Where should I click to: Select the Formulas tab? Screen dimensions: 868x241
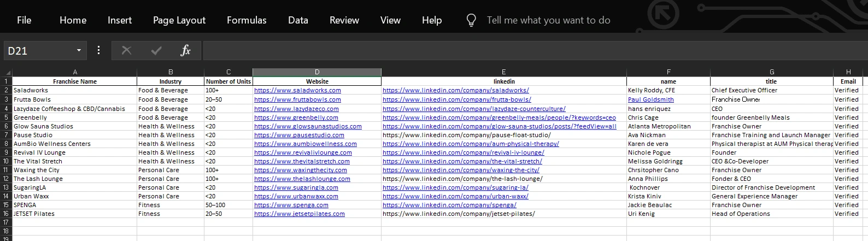point(247,20)
